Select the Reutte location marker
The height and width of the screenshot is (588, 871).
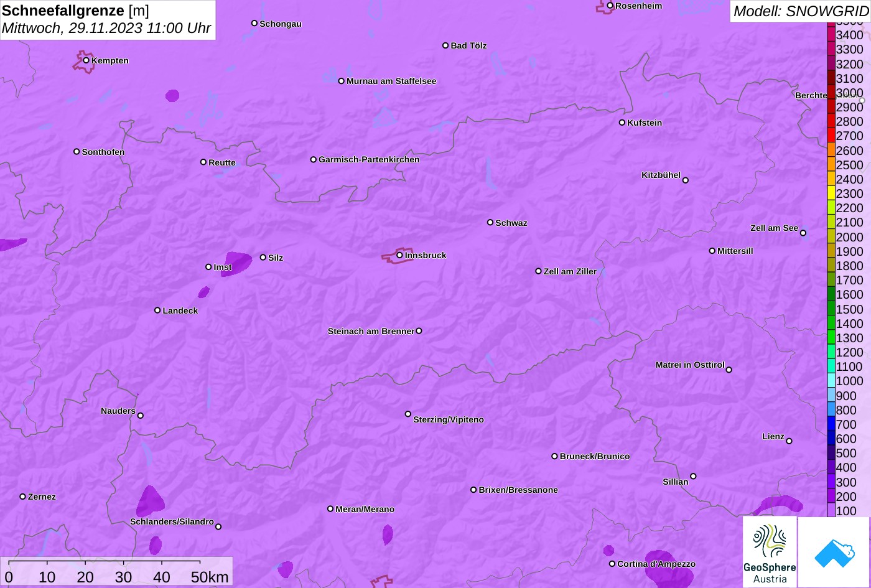coord(203,162)
